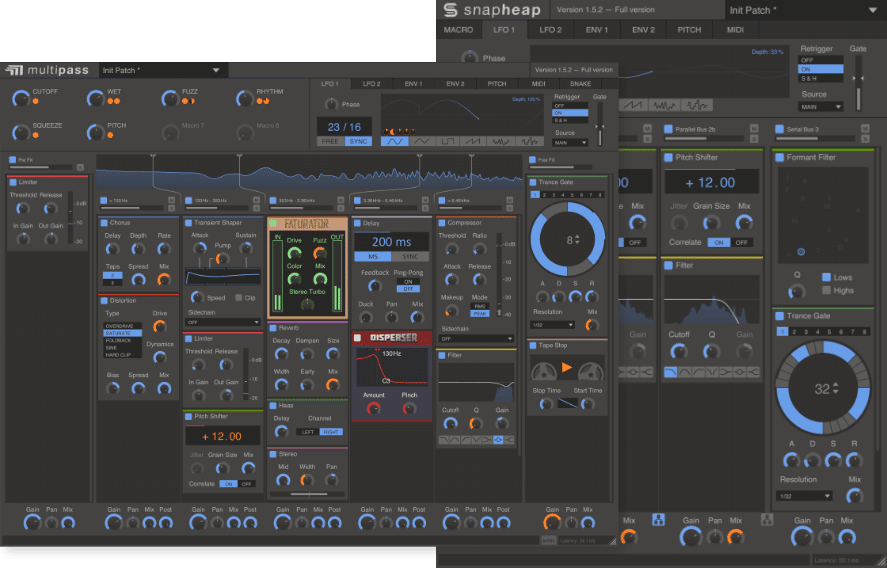Set snapheap Retrigger to S & H
The height and width of the screenshot is (568, 887).
pyautogui.click(x=820, y=78)
